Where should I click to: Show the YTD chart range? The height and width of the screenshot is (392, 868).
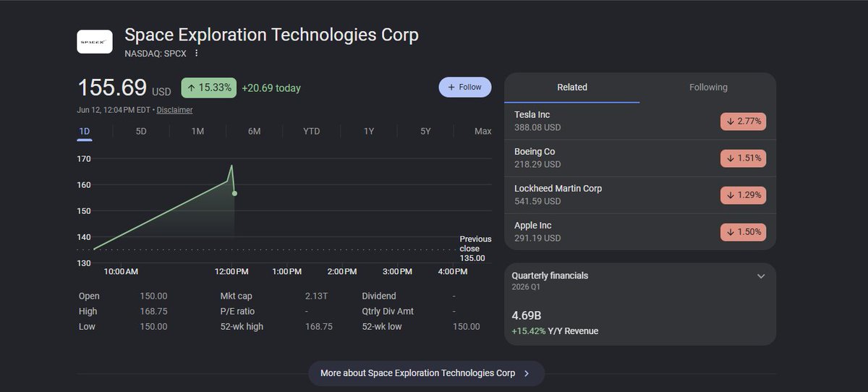point(312,131)
